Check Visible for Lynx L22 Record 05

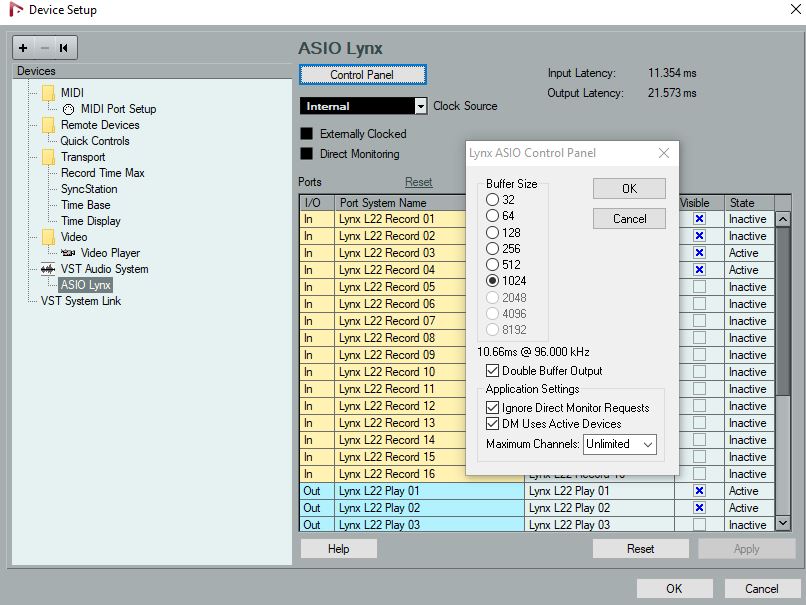pos(699,287)
